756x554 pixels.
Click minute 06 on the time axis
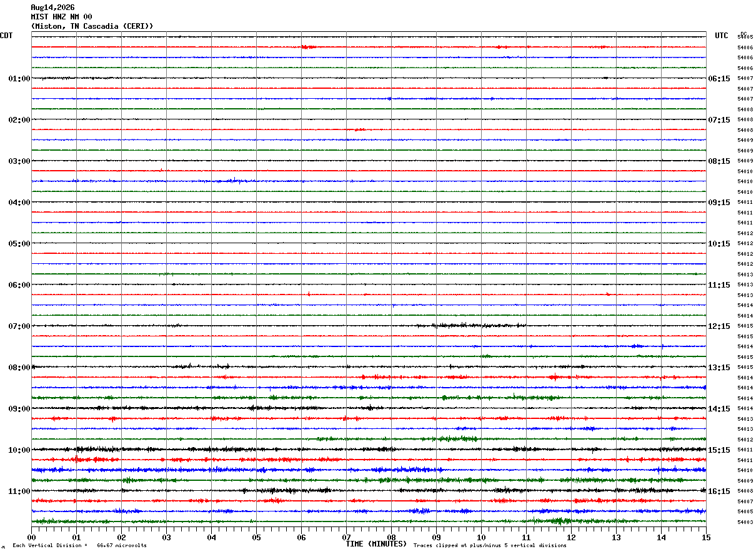pos(301,538)
